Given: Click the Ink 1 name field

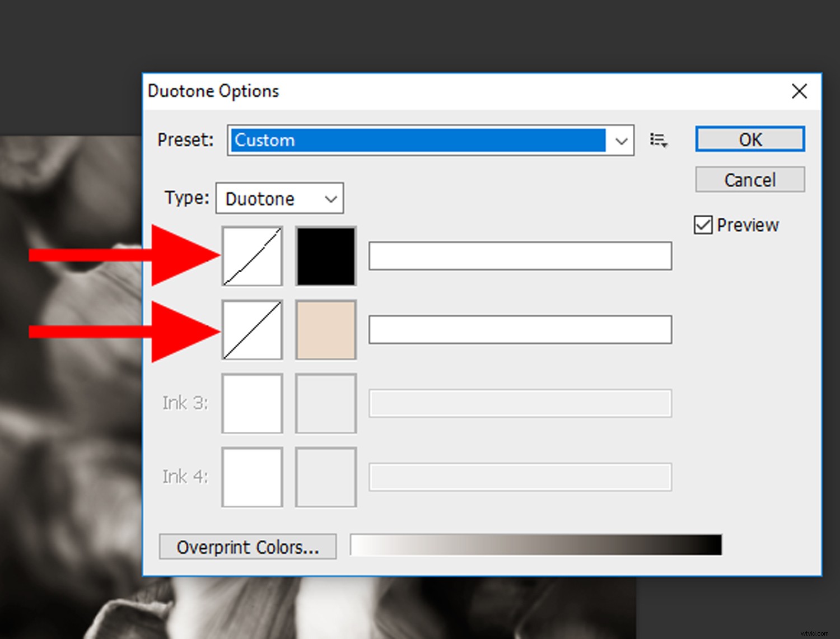Looking at the screenshot, I should [x=520, y=256].
